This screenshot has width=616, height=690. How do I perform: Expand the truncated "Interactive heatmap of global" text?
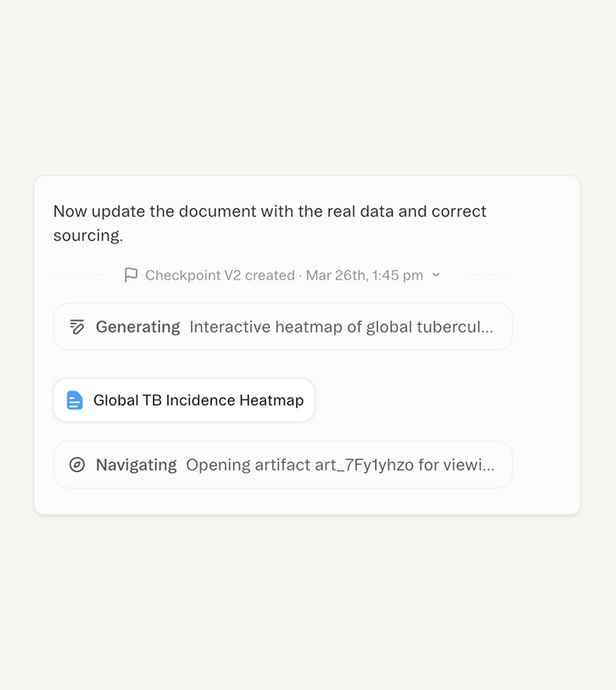341,327
